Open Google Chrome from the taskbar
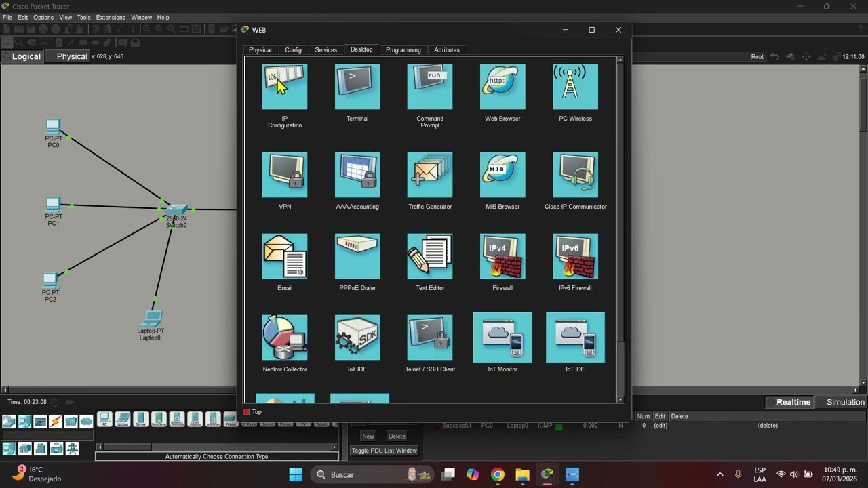Viewport: 868px width, 488px height. pos(498,474)
